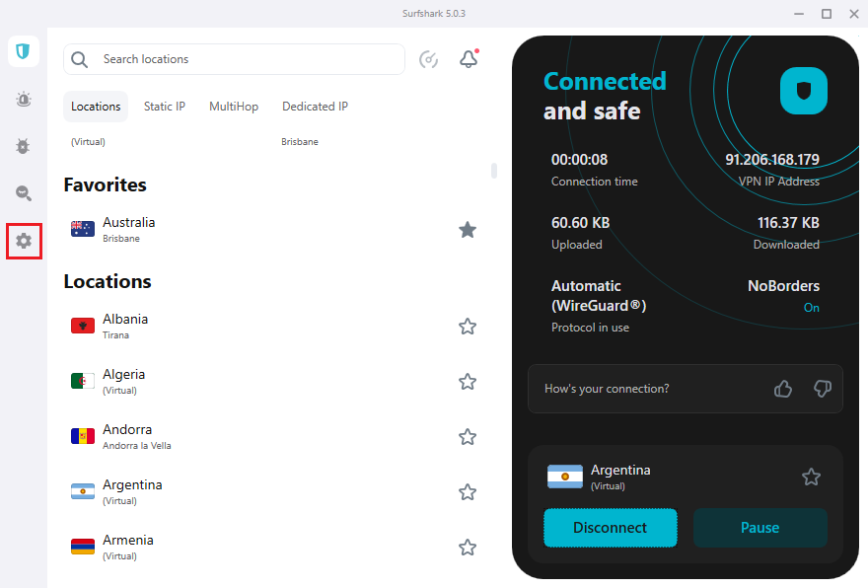This screenshot has width=868, height=588.
Task: Click the circular icon beside the search field
Action: 429,59
